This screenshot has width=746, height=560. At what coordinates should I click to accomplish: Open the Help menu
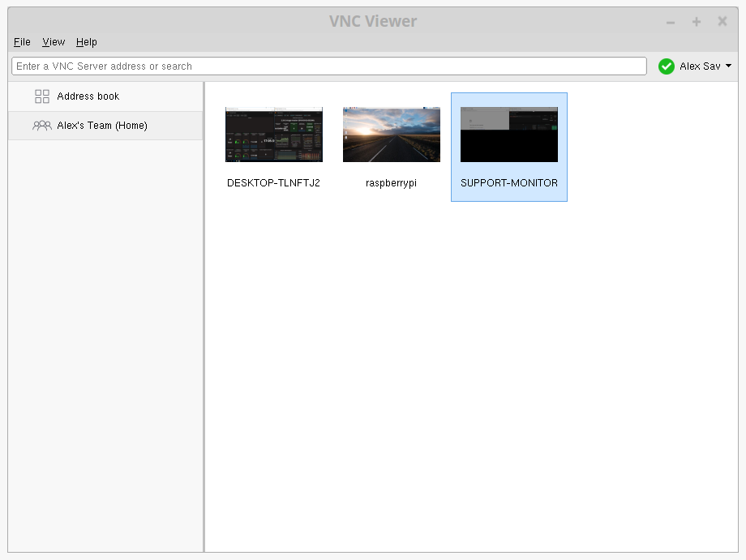[87, 42]
